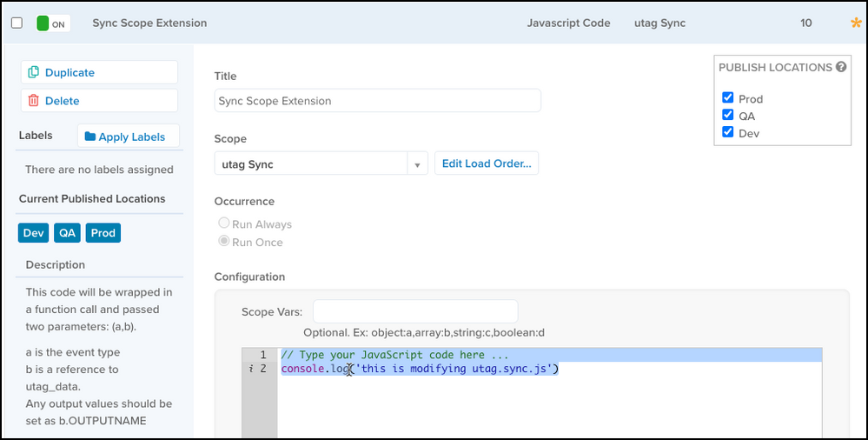Open the Scope dropdown arrow
The height and width of the screenshot is (440, 868).
[x=417, y=163]
